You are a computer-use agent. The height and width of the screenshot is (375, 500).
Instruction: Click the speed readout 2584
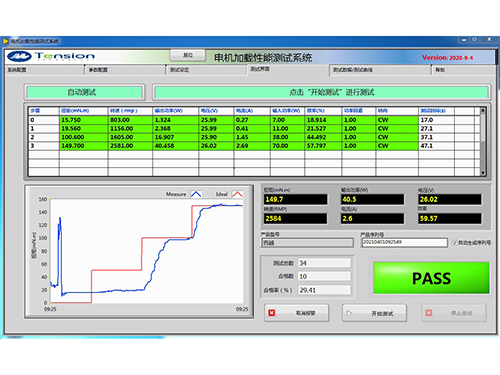coord(295,218)
